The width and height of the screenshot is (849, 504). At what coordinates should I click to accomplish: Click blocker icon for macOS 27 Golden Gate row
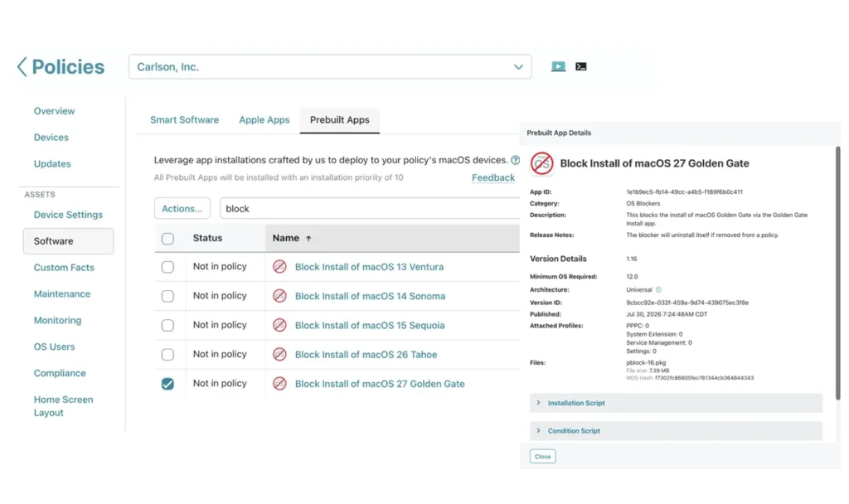[279, 383]
